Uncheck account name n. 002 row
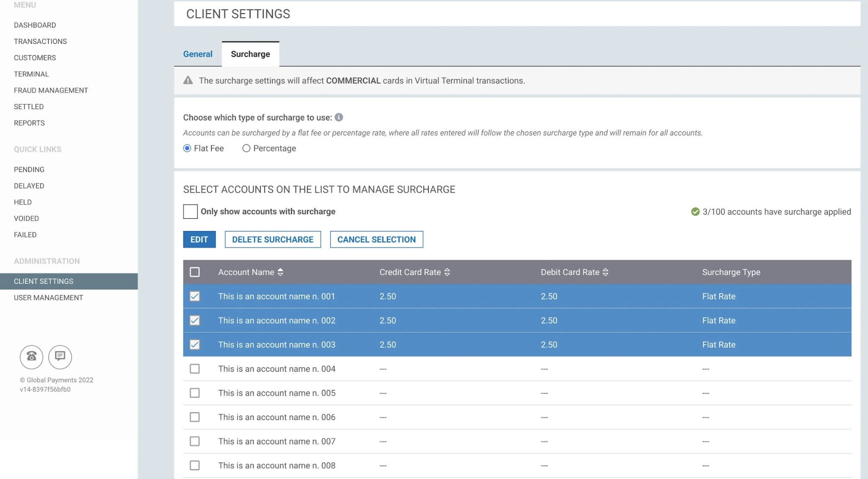Screen dimensions: 868x479 194,320
